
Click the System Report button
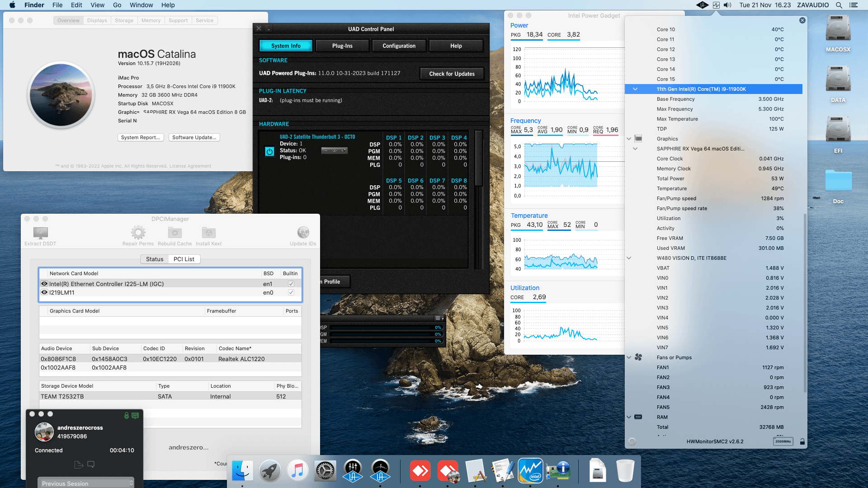141,137
